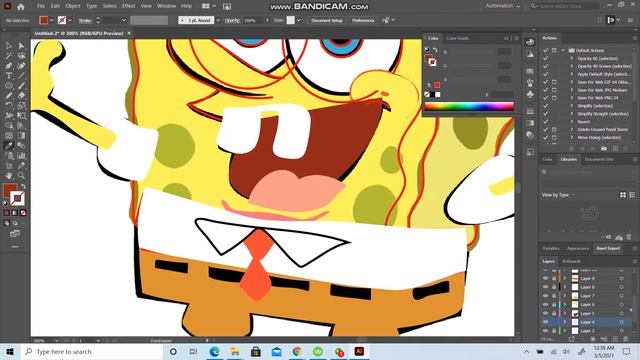Click the Change Screen Mode icon
Screen dimensions: 640x360
click(x=15, y=234)
